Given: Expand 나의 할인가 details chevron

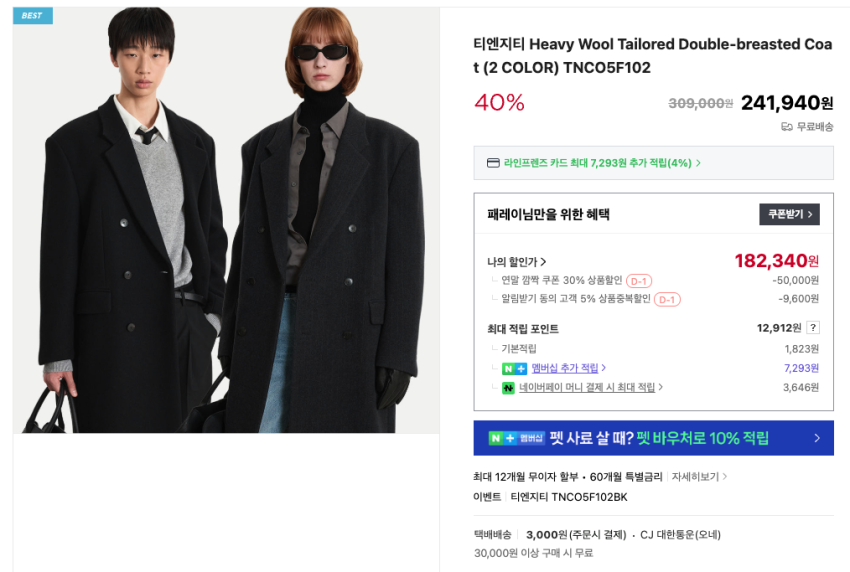Looking at the screenshot, I should [x=543, y=262].
